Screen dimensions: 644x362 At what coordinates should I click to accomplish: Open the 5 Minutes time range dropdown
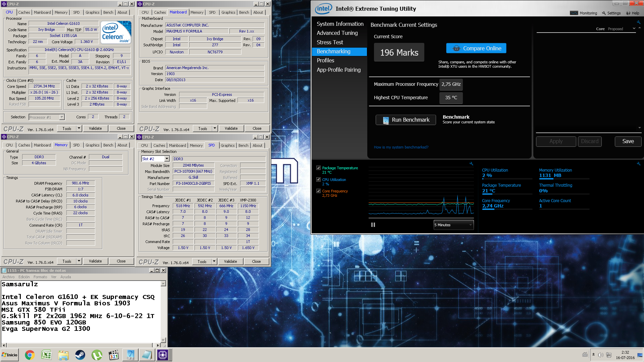(453, 225)
